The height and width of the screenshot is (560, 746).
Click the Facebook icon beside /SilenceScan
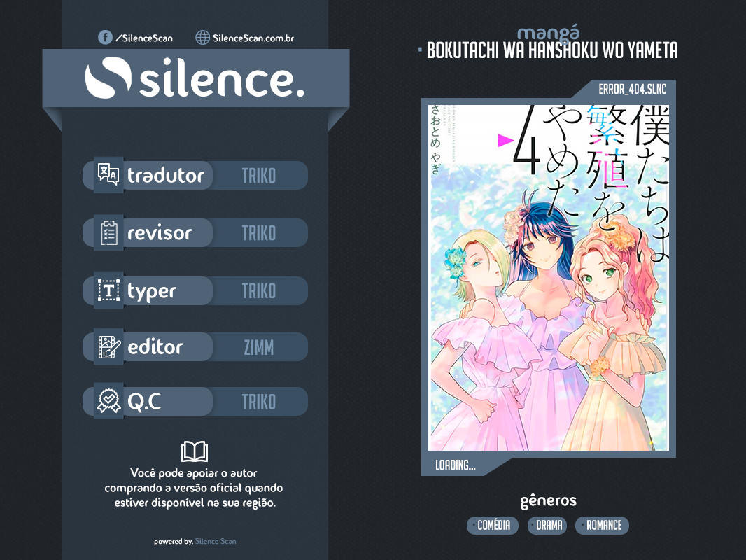[x=105, y=38]
